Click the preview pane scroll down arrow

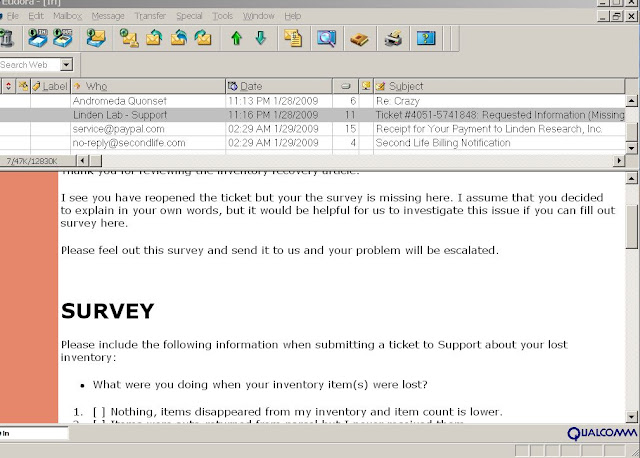[631, 417]
